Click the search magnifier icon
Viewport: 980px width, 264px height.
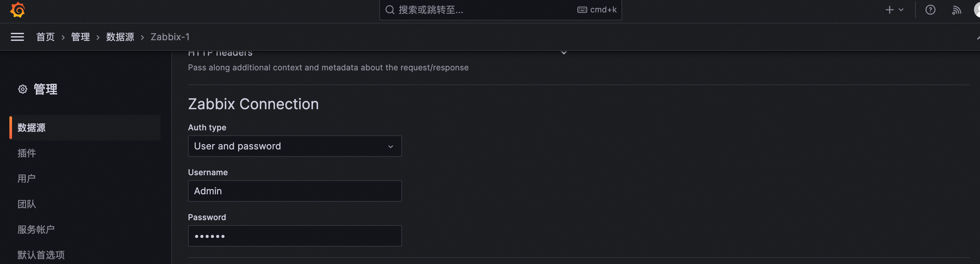point(390,10)
